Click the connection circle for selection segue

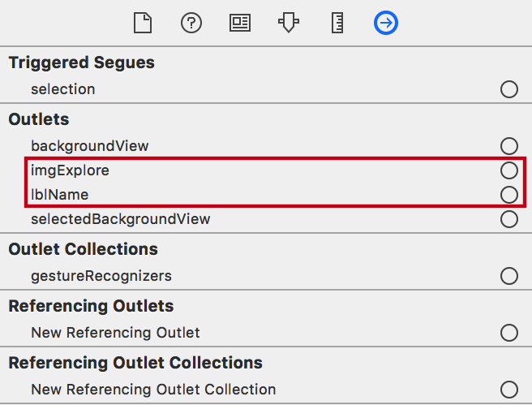[509, 89]
